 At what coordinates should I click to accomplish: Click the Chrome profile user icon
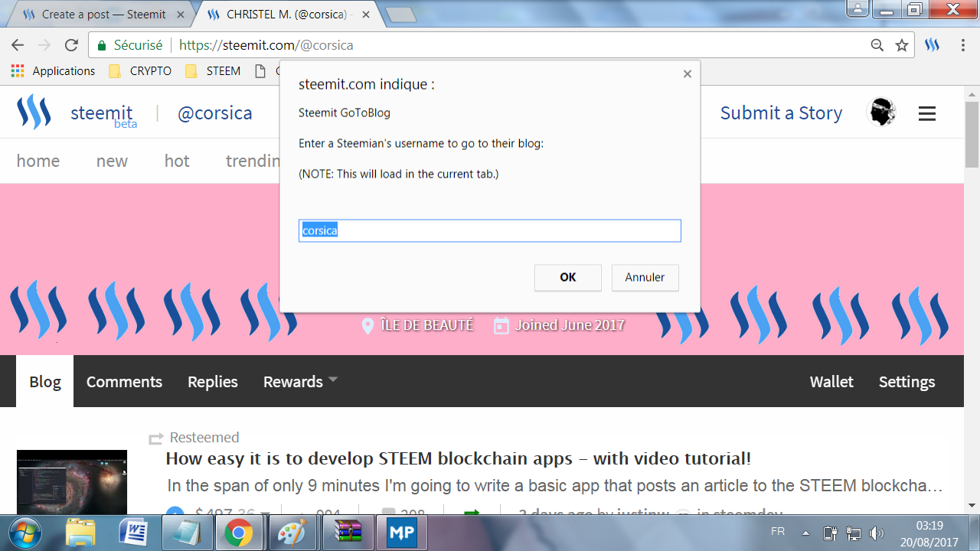[x=858, y=8]
